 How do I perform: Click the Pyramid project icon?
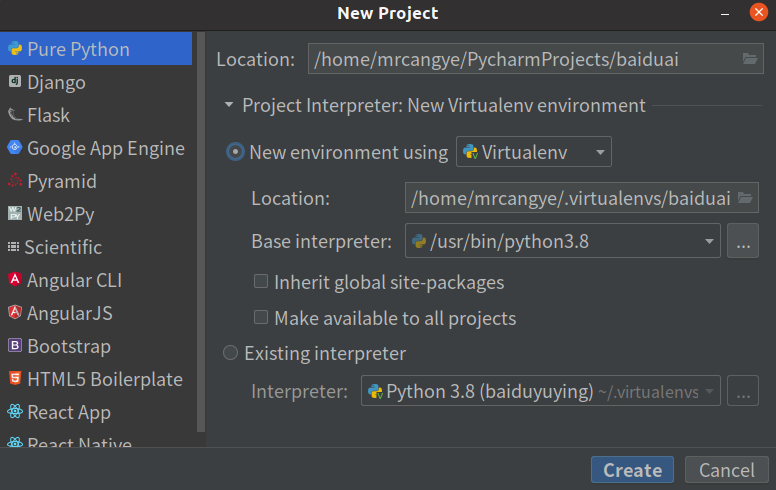point(15,181)
